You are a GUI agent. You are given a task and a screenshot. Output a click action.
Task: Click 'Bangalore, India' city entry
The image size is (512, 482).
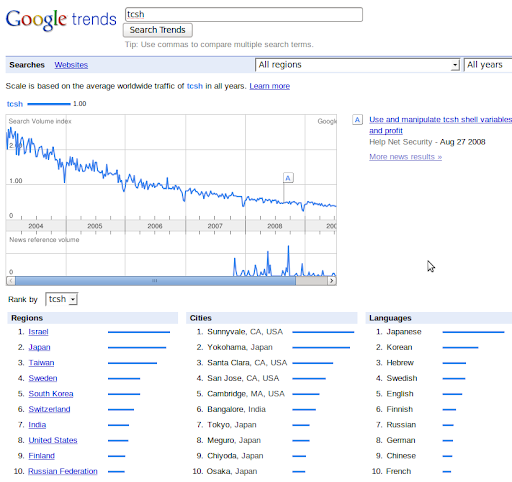[237, 409]
